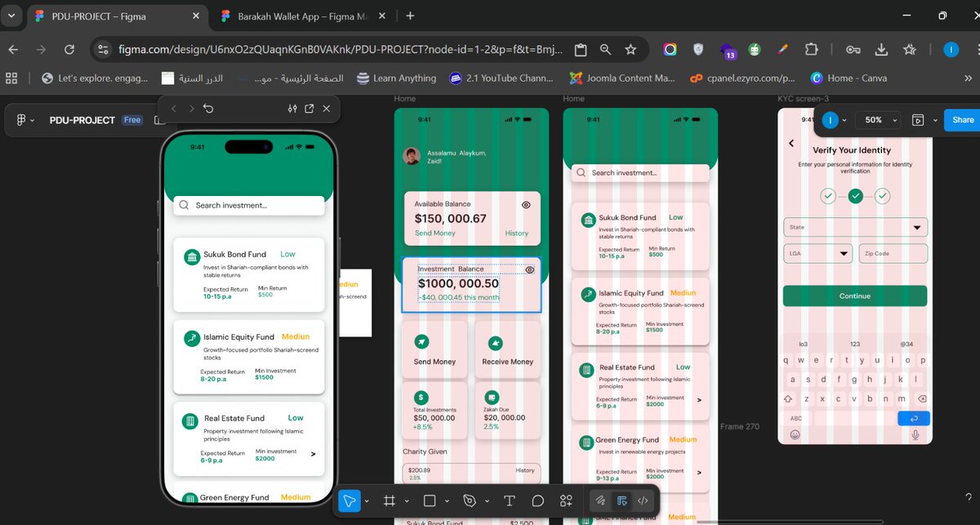Switch to Dev Mode using the code icon
This screenshot has width=980, height=525.
(643, 500)
